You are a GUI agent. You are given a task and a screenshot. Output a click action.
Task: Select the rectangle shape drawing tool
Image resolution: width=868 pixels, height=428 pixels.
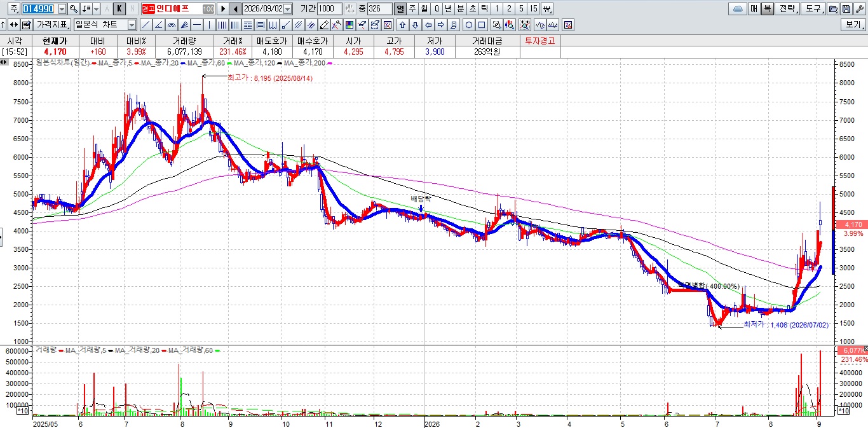[x=482, y=25]
